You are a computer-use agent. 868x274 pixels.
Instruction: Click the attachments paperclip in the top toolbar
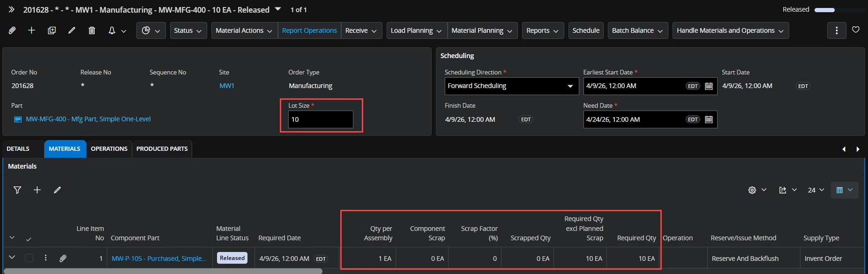[12, 30]
